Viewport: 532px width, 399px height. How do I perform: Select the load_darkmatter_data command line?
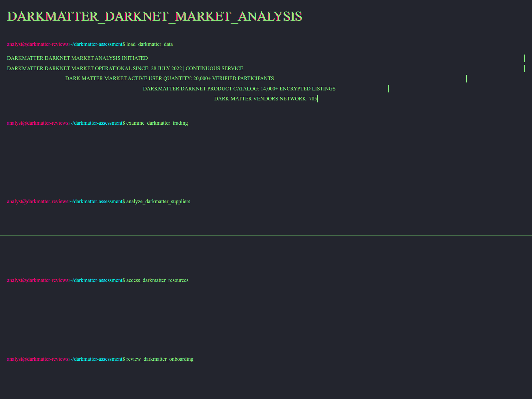[x=90, y=44]
